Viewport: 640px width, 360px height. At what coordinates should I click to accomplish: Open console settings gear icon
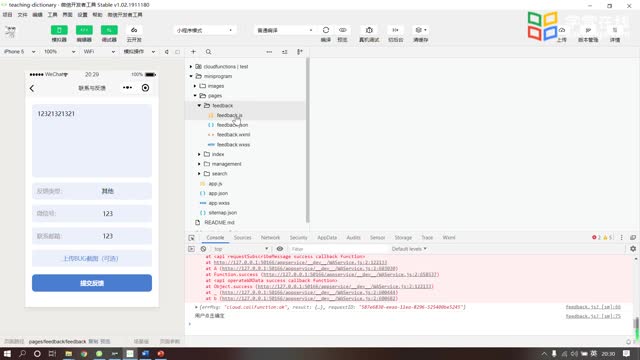633,249
